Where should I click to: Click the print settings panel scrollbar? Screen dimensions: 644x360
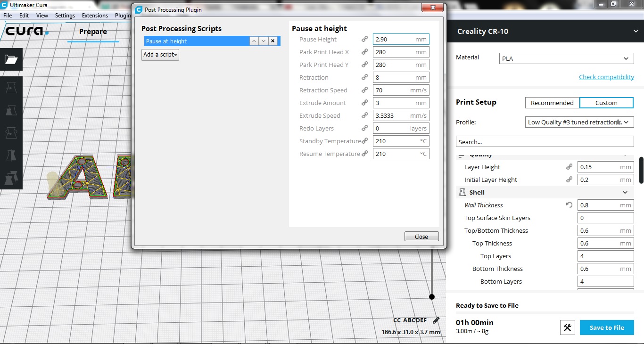[641, 170]
